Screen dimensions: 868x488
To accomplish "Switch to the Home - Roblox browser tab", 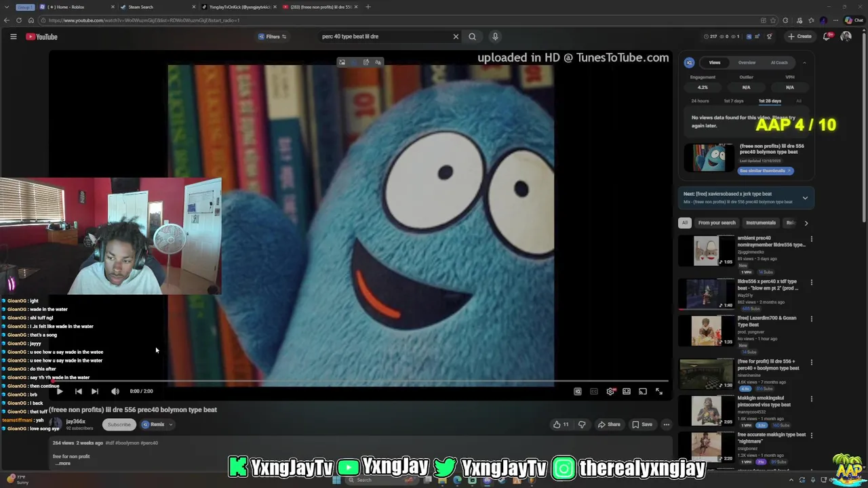I will pyautogui.click(x=76, y=7).
